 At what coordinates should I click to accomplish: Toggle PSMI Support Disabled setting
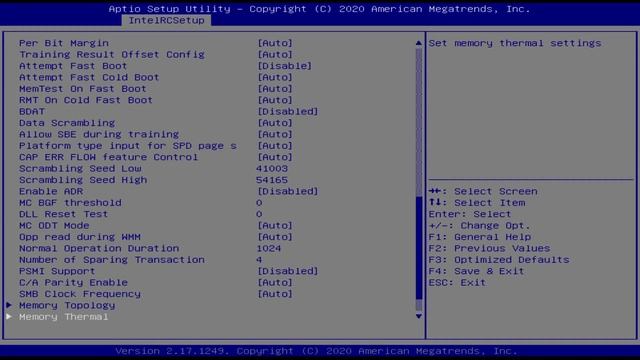click(288, 271)
